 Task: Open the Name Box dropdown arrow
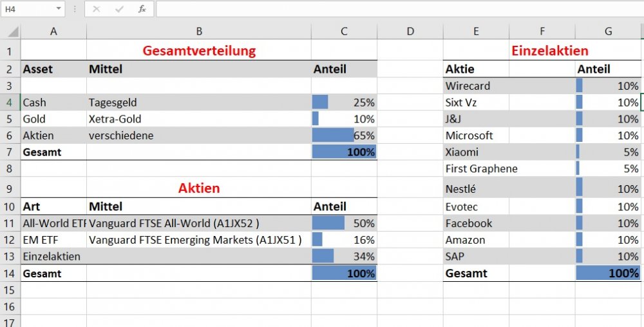(59, 9)
